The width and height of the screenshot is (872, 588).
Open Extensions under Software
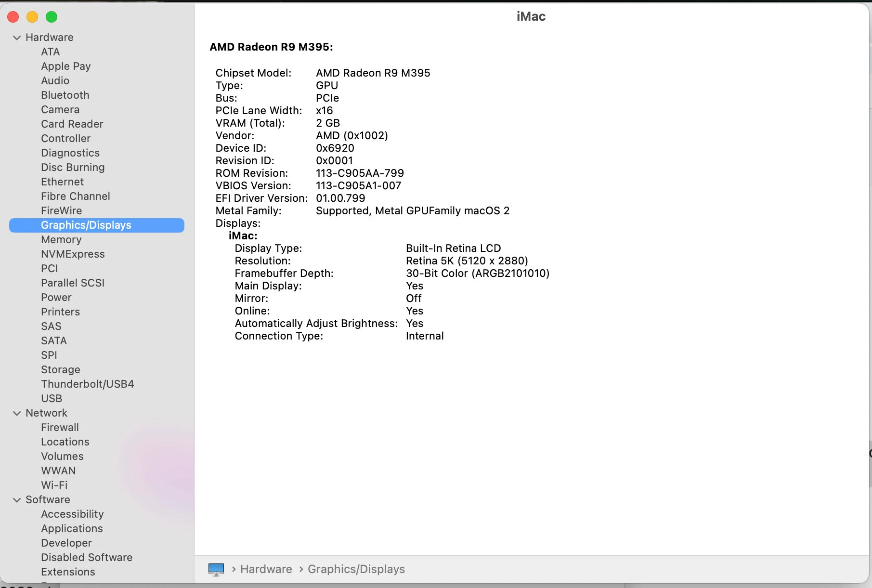coord(68,572)
